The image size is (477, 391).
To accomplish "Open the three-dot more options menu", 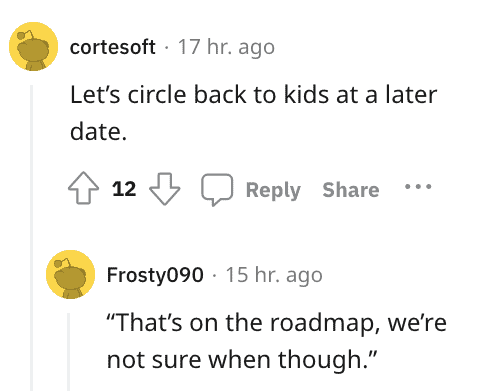I will coord(418,187).
